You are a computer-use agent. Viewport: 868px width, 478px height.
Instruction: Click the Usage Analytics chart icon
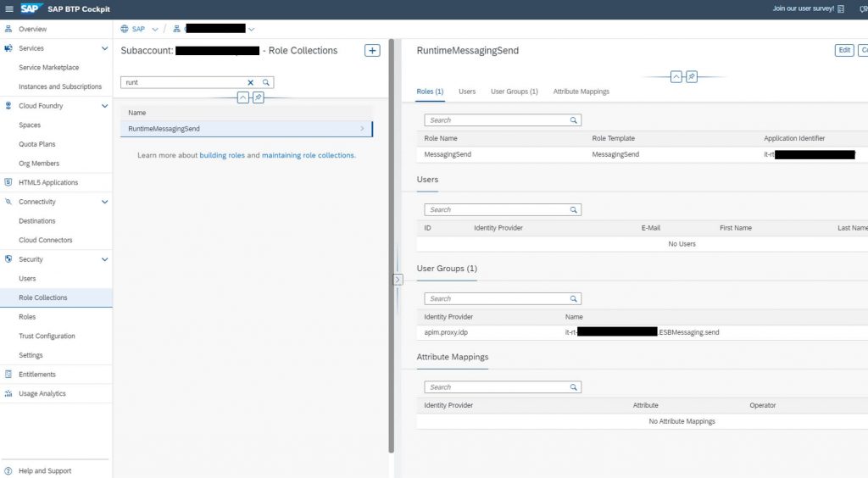coord(8,393)
